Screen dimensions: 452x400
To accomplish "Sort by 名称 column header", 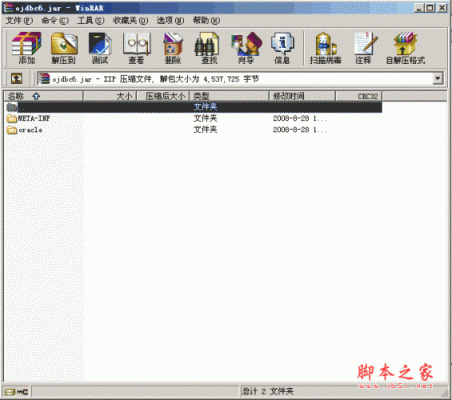I will click(43, 96).
